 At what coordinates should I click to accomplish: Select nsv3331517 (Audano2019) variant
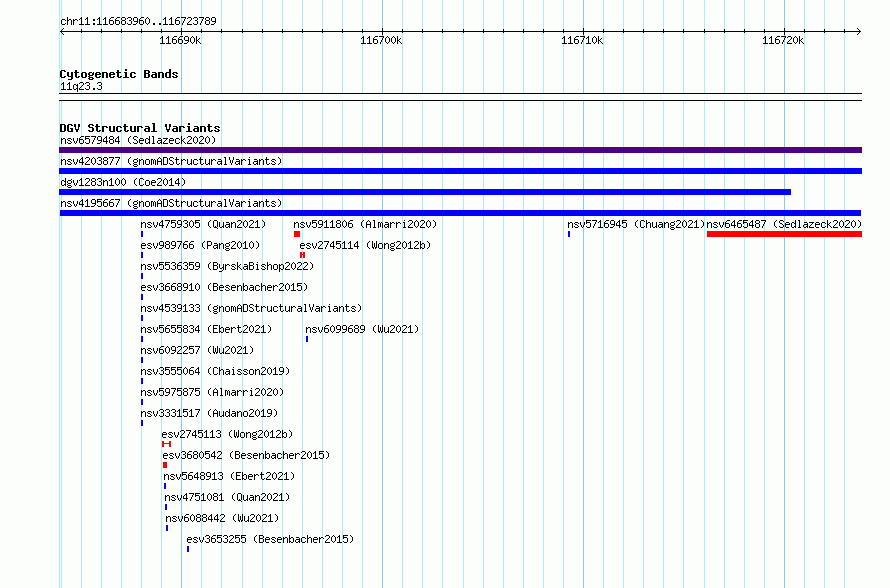coord(209,413)
